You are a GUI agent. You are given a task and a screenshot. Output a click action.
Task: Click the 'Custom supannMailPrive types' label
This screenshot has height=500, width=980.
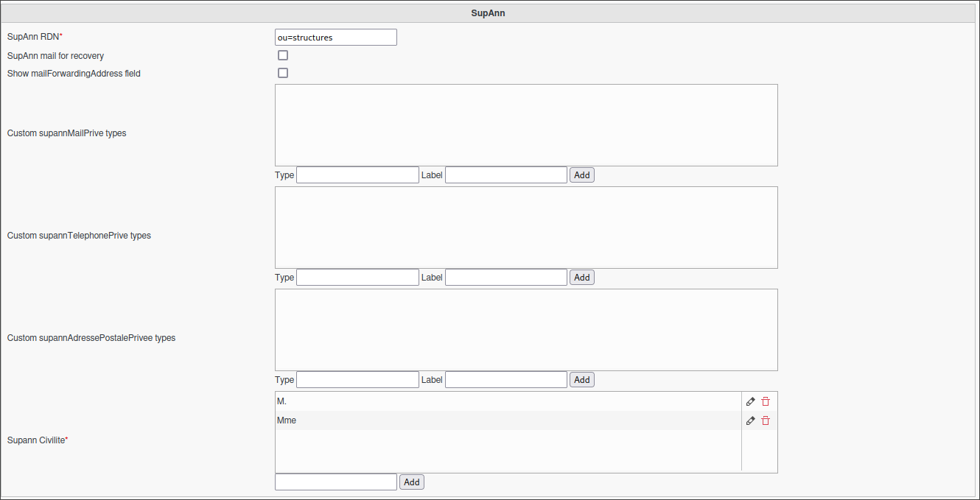[x=66, y=133]
